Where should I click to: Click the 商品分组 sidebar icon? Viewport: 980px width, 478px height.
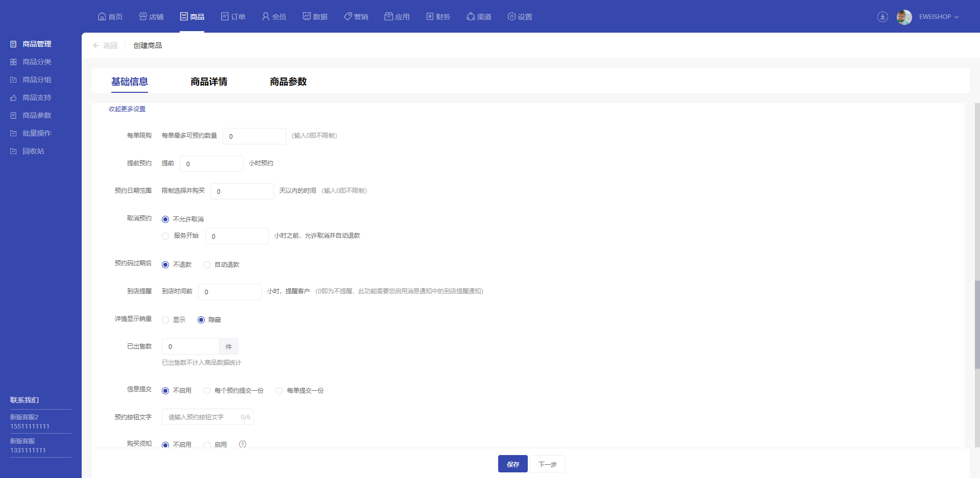coord(13,80)
